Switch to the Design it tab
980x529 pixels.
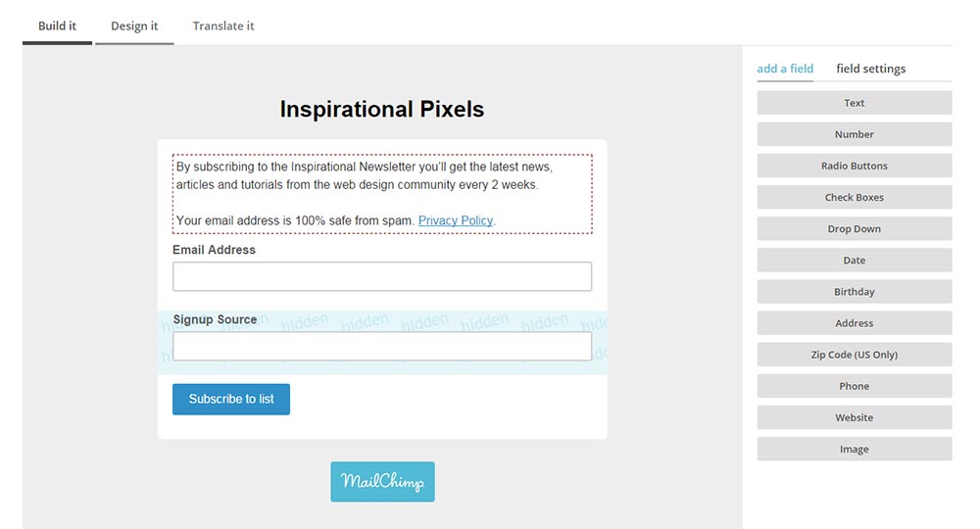tap(134, 26)
